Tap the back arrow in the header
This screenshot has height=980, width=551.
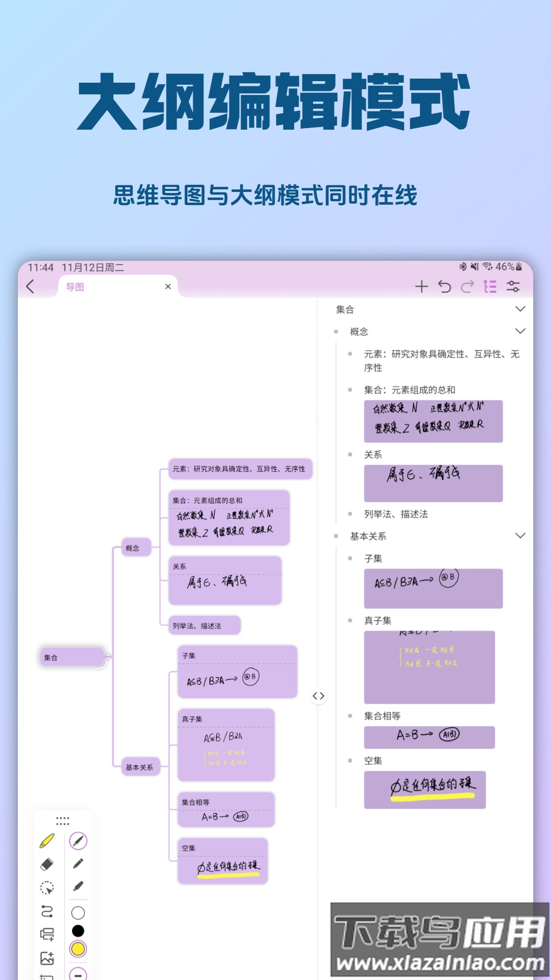(x=31, y=287)
